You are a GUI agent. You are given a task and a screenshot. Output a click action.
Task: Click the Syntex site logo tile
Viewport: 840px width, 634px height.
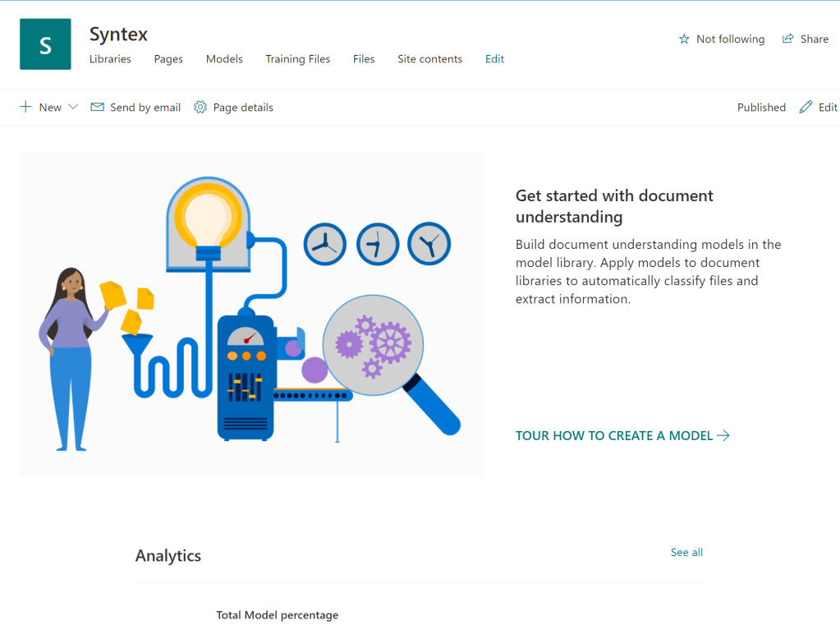coord(45,44)
